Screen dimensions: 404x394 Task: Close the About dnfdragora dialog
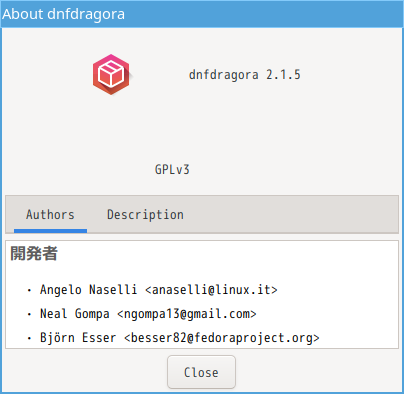coord(201,372)
